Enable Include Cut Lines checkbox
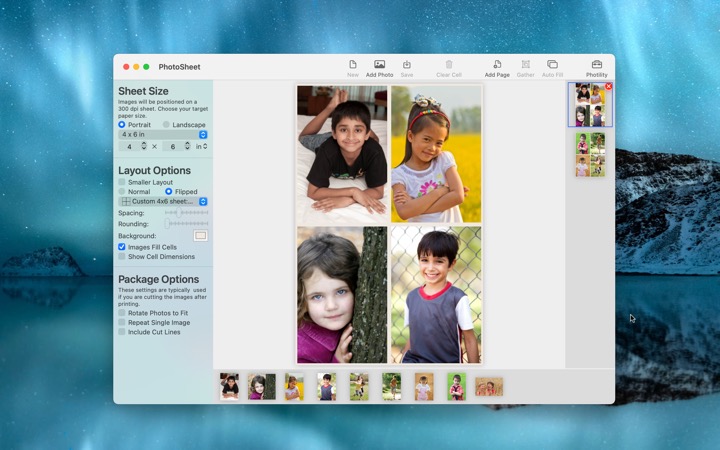The image size is (720, 450). coord(122,332)
